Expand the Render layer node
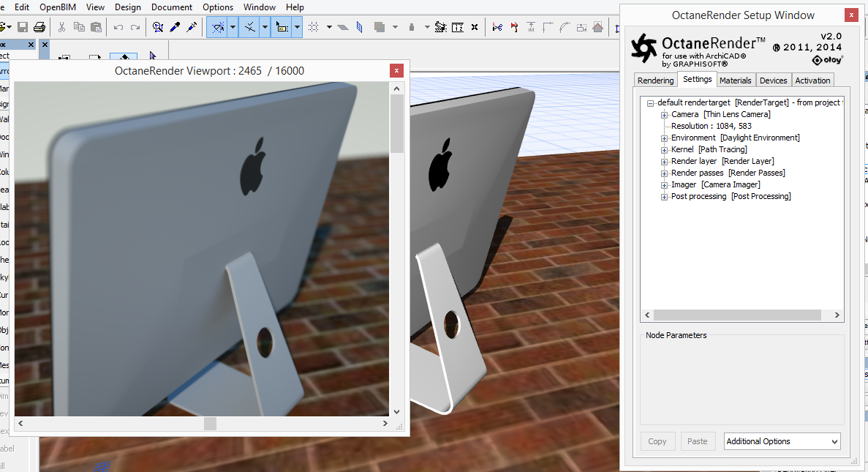 tap(664, 161)
